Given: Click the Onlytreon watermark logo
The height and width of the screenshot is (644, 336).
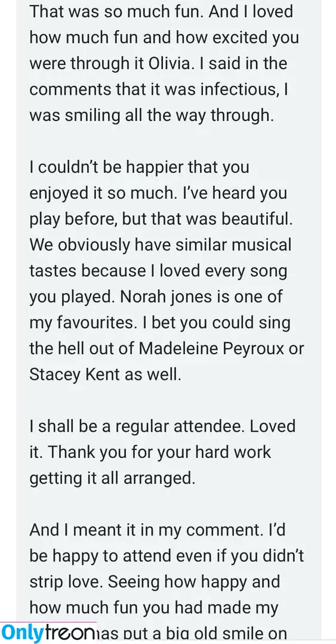Looking at the screenshot, I should 48,633.
